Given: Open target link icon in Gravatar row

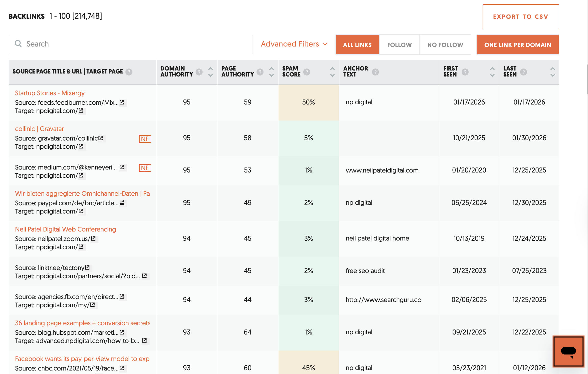Looking at the screenshot, I should (x=81, y=146).
